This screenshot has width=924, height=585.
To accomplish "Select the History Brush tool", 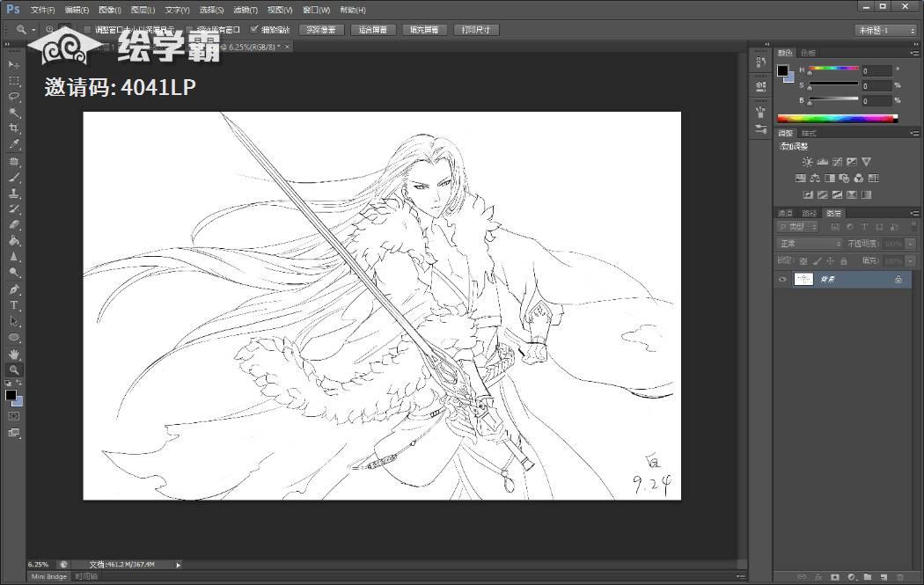I will [x=14, y=209].
